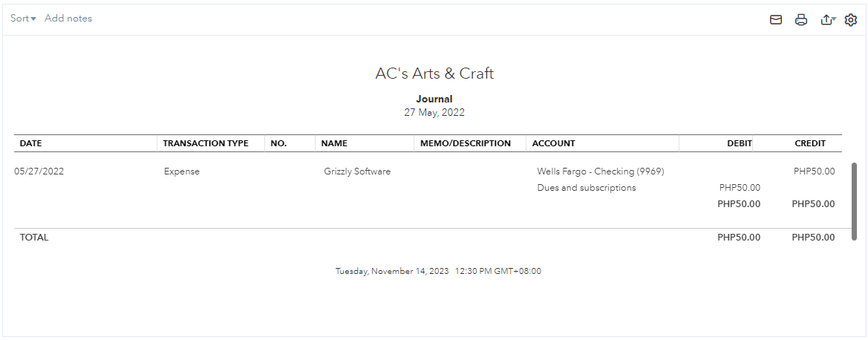The image size is (868, 340).
Task: Open the Expense transaction link
Action: tap(182, 171)
